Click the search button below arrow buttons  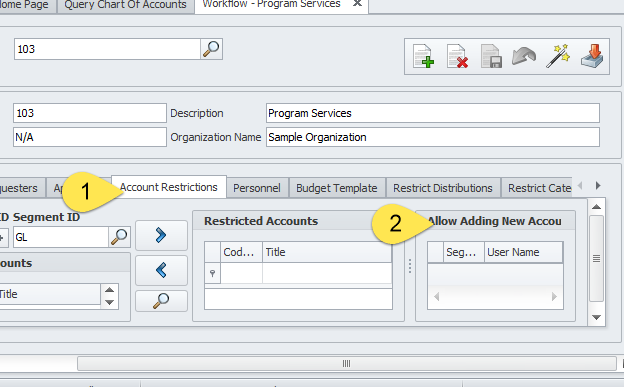coord(161,301)
